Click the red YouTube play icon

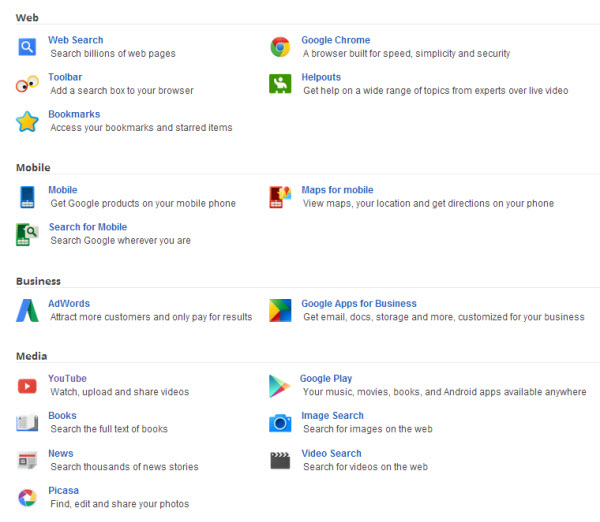tap(27, 386)
